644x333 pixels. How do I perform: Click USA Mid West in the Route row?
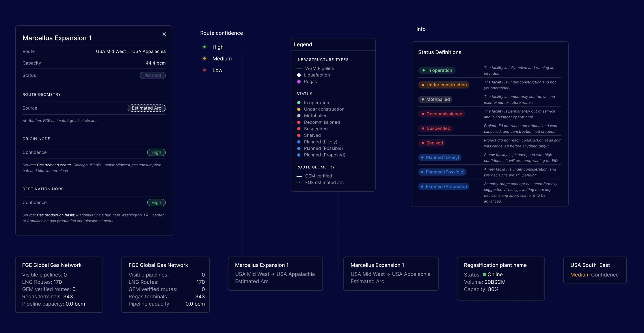click(111, 51)
